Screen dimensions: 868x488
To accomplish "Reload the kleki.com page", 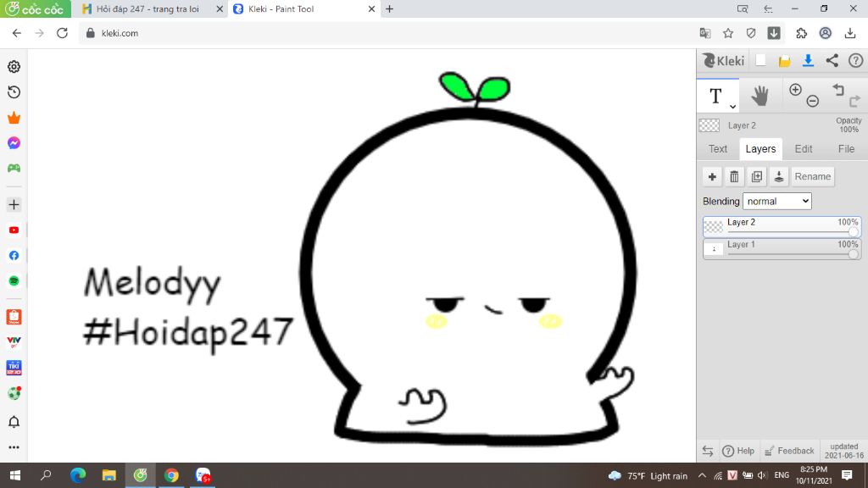I will 62,33.
